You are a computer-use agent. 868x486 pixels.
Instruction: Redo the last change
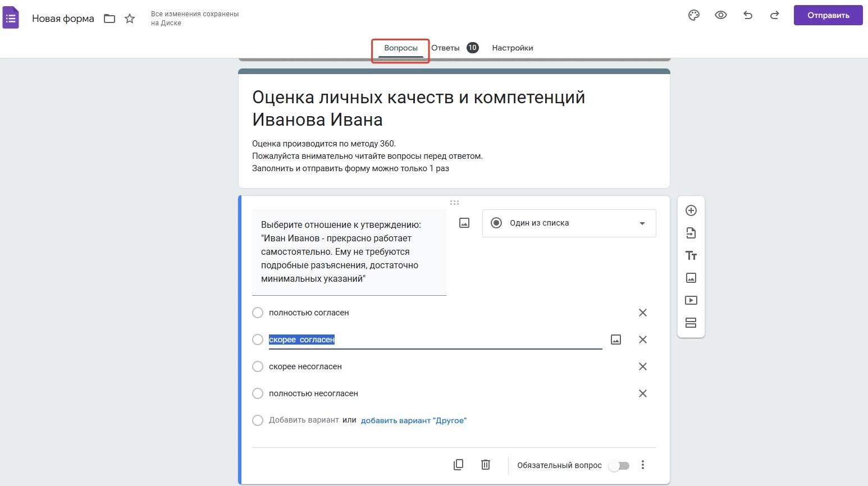[775, 15]
